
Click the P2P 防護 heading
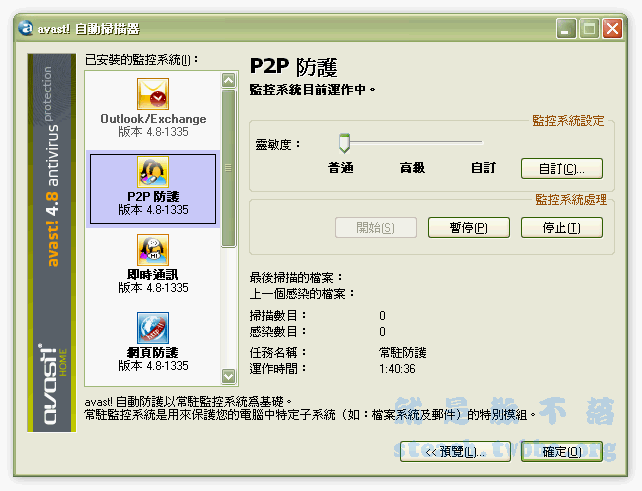coord(294,67)
